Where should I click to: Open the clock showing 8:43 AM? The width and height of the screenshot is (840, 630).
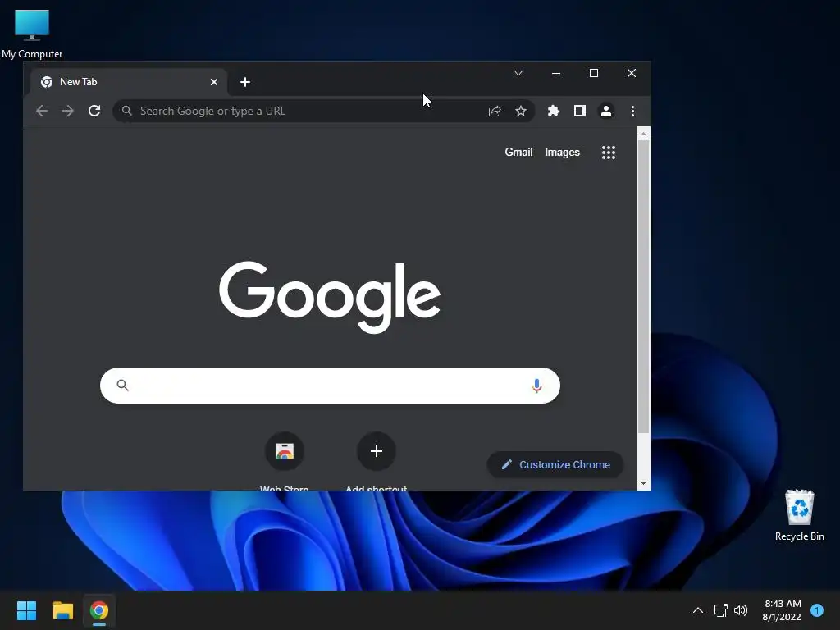tap(782, 610)
